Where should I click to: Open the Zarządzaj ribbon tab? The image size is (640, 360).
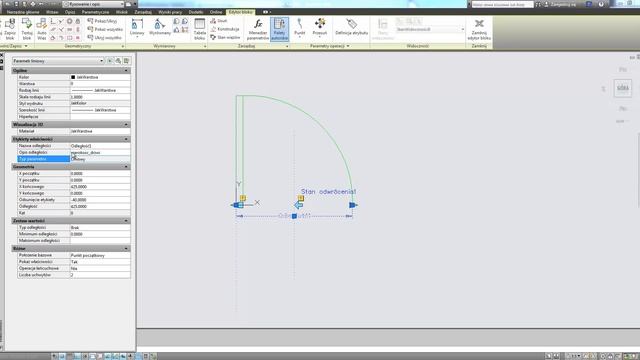click(x=143, y=12)
